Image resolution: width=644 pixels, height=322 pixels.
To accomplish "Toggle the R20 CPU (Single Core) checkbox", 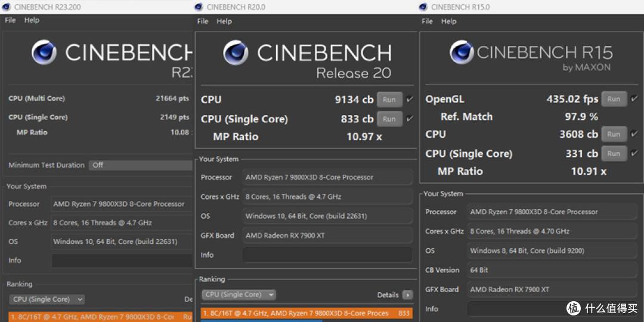I will coord(410,119).
